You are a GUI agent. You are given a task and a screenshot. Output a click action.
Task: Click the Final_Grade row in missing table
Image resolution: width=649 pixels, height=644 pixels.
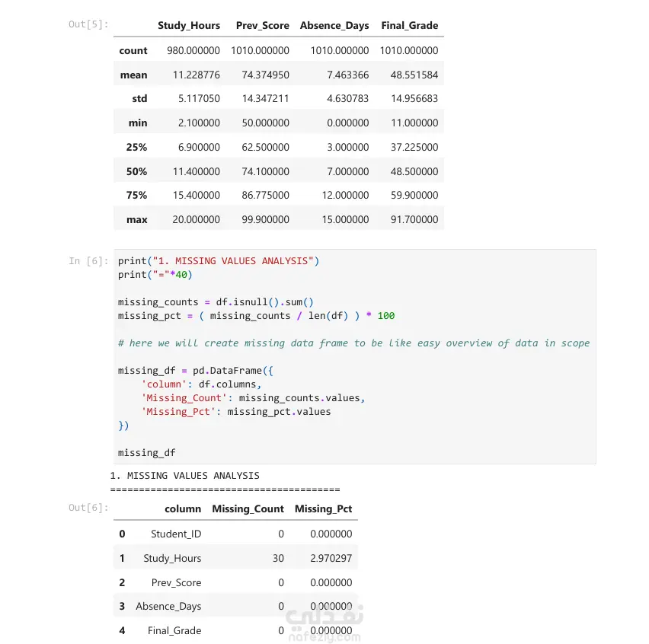(x=235, y=630)
